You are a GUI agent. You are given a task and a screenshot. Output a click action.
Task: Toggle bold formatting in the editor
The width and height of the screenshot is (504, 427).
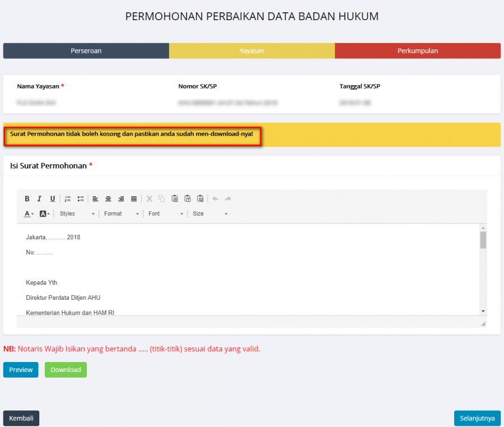coord(27,199)
